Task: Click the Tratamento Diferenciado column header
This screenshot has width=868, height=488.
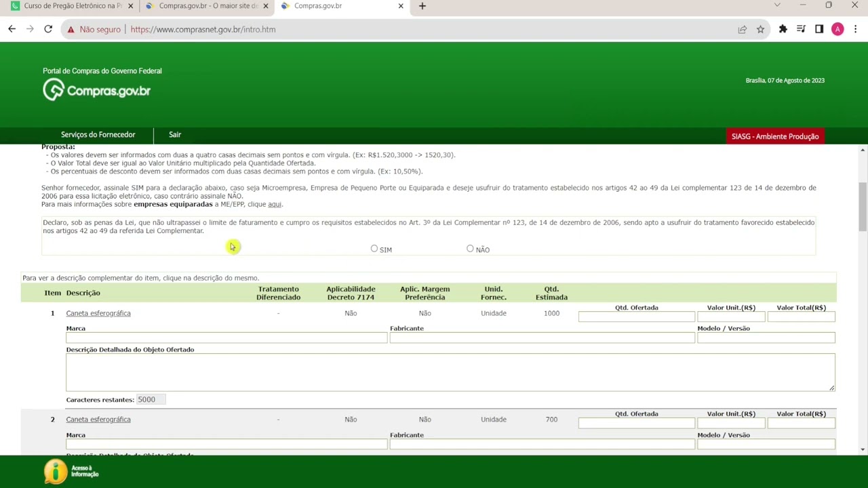Action: tap(278, 293)
